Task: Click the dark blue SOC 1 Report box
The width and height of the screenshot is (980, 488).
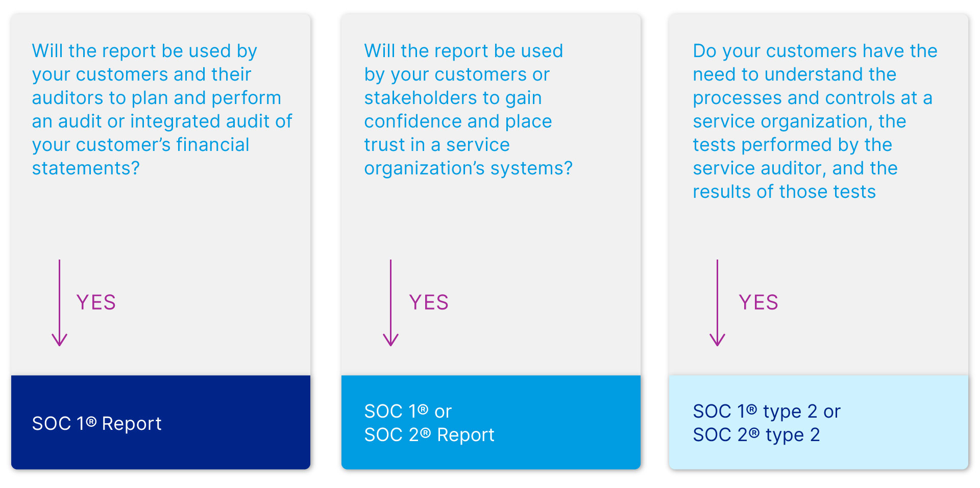Action: (x=161, y=422)
